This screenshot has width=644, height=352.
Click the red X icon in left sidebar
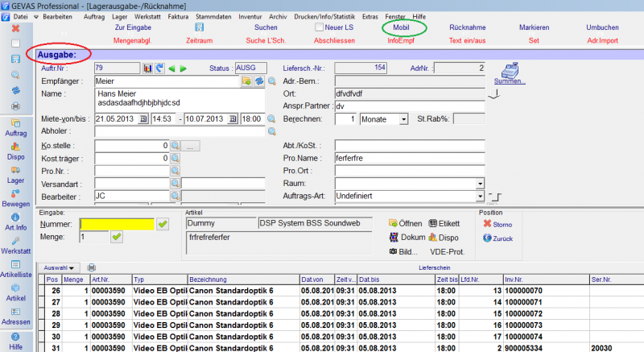pos(15,28)
